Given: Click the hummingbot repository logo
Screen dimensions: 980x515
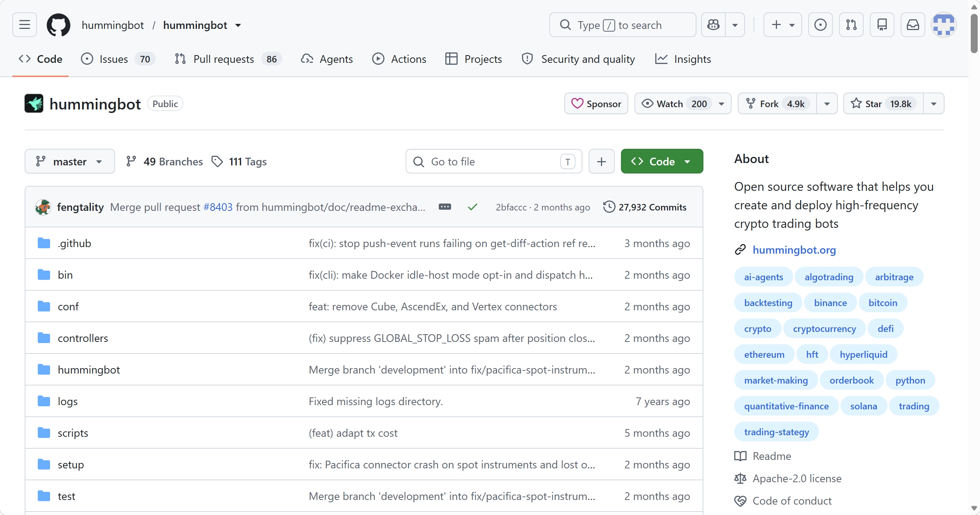Looking at the screenshot, I should click(34, 104).
